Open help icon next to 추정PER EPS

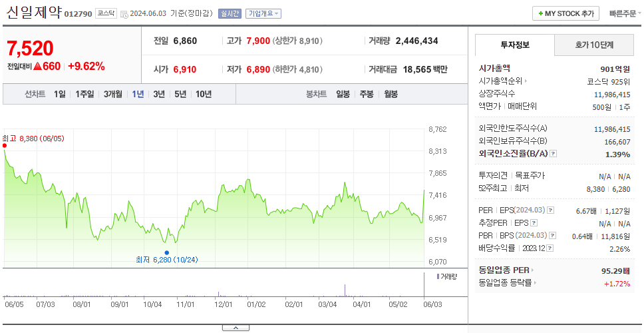534,223
